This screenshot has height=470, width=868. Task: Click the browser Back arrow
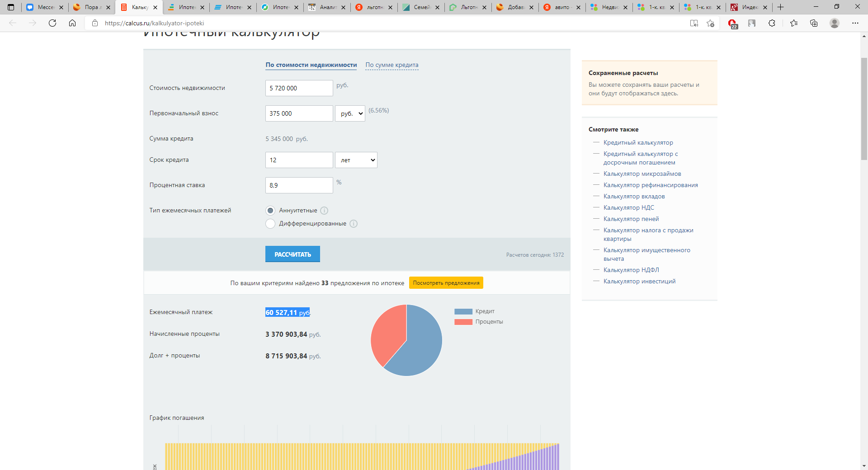13,23
